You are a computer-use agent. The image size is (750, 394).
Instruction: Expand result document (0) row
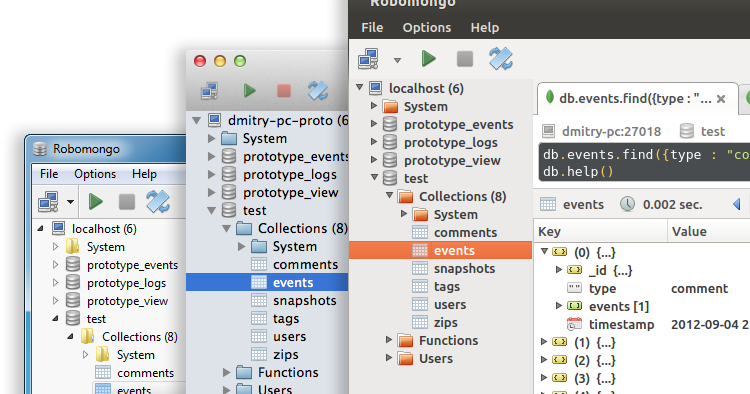click(544, 251)
